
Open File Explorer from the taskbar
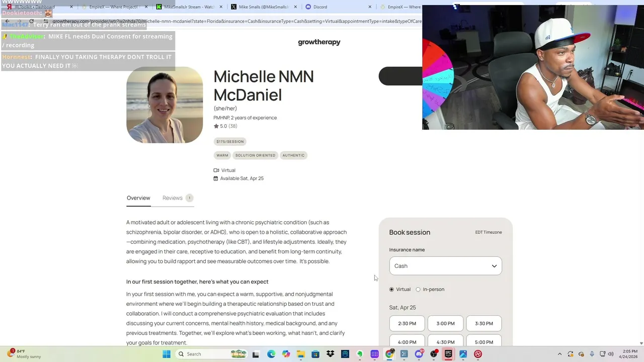(300, 354)
